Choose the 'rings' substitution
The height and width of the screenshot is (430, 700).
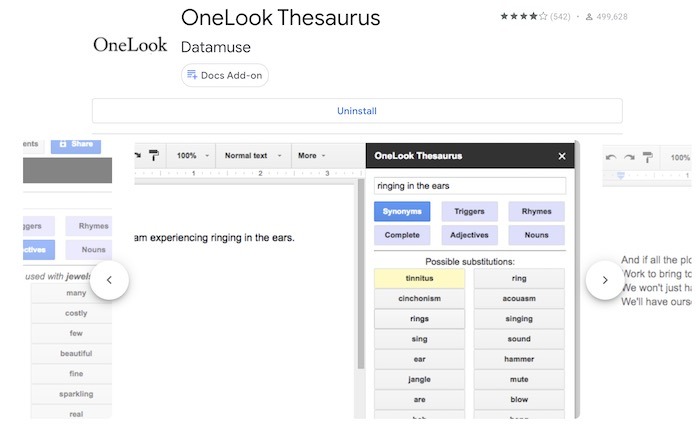419,319
